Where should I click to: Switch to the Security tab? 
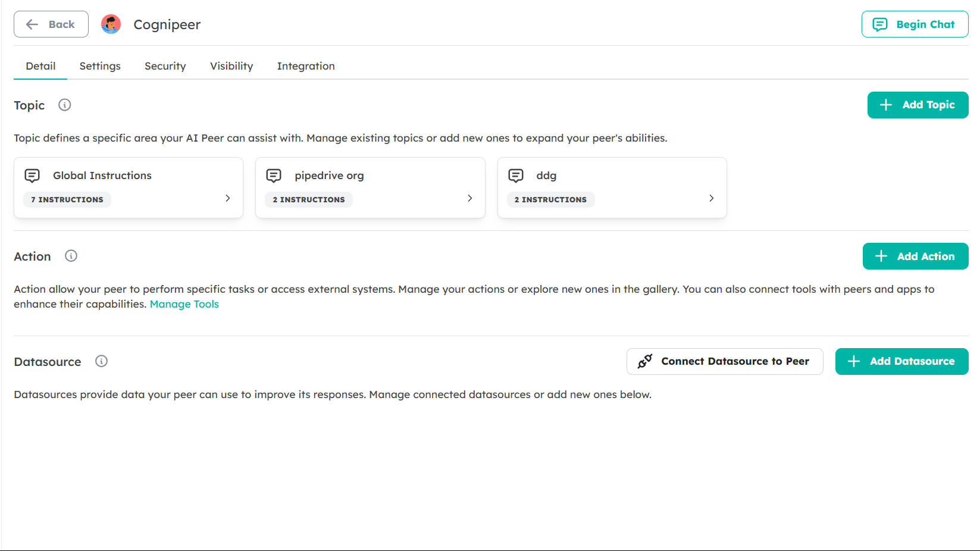(165, 65)
